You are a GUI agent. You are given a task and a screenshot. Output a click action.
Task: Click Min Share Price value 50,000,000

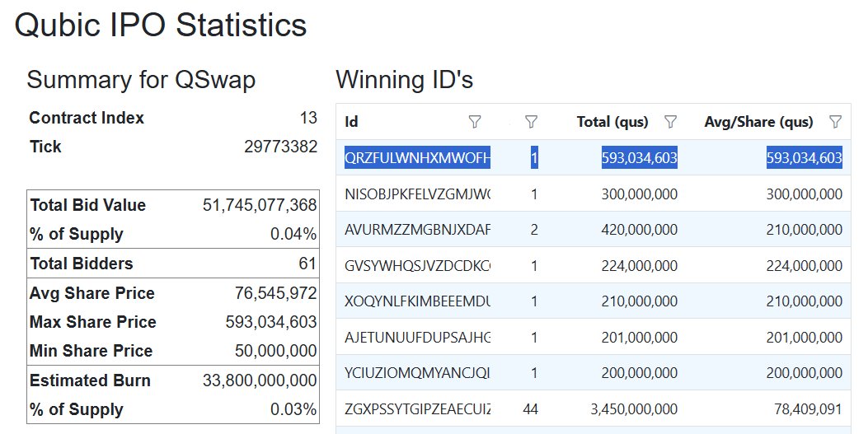pos(275,351)
